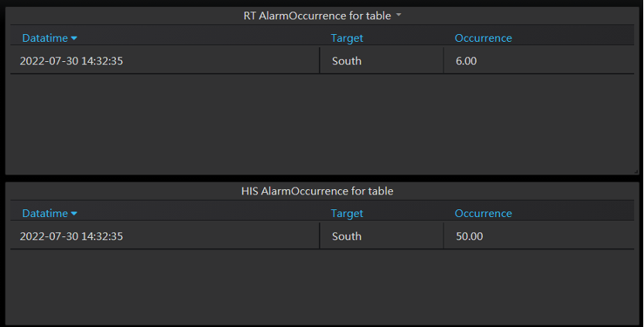Image resolution: width=644 pixels, height=327 pixels.
Task: Sort HIS table by Occurrence column
Action: [483, 213]
